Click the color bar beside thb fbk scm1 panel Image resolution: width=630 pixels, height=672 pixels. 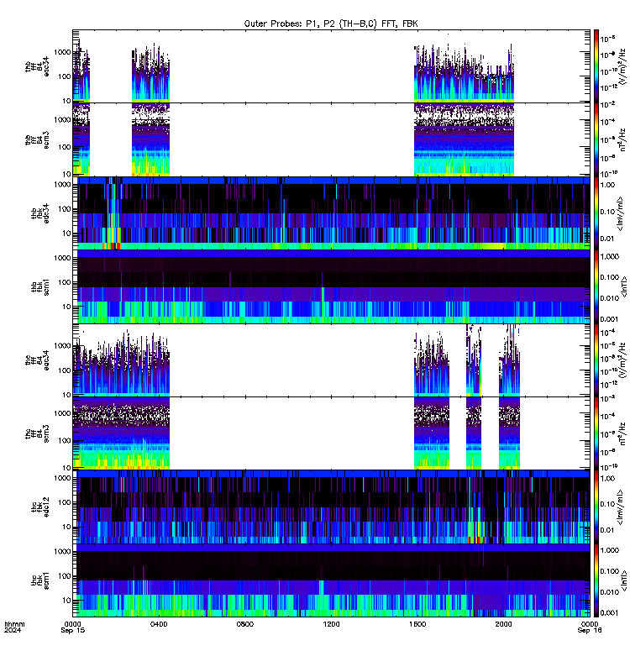(596, 286)
